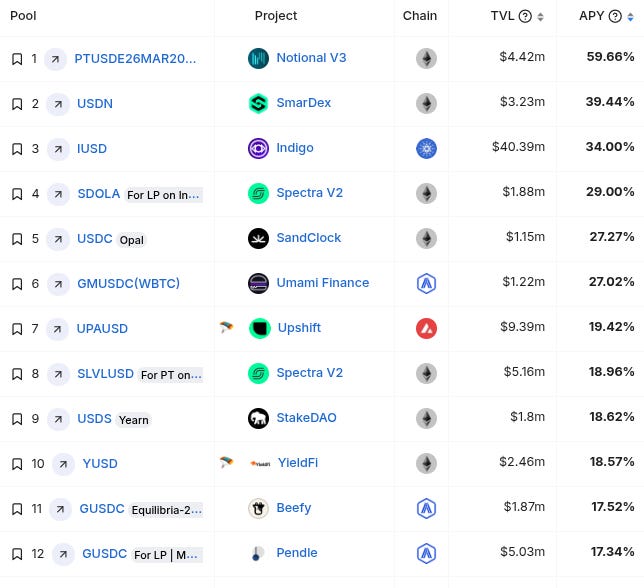Viewport: 644px width, 588px height.
Task: Open external link arrow for SLVLUSD
Action: [x=58, y=374]
